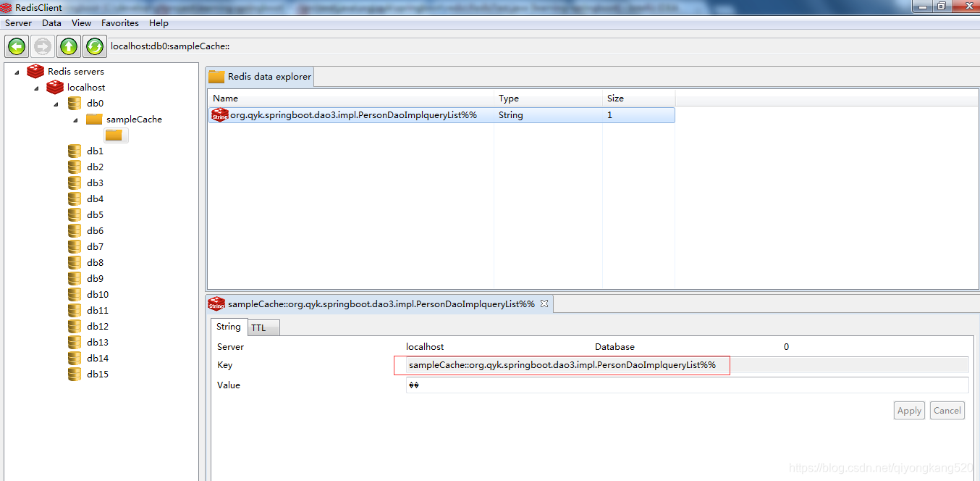Click the db10 database icon
The image size is (980, 481).
(x=75, y=294)
